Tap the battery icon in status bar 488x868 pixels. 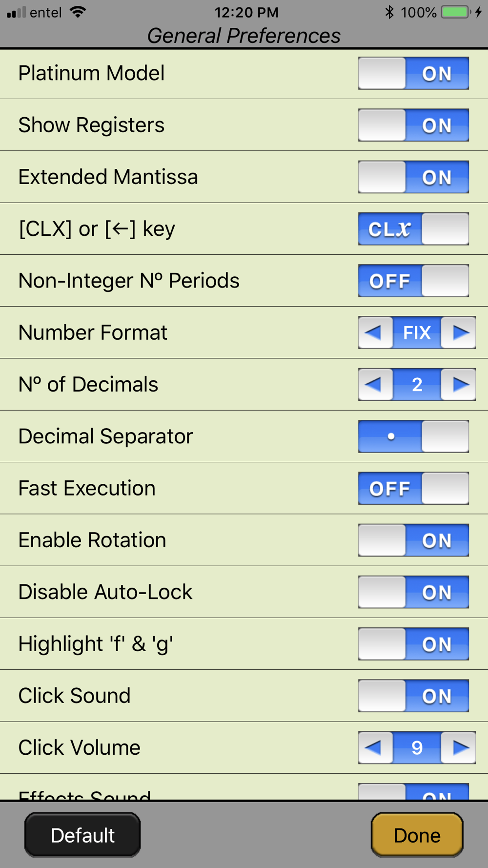(455, 12)
